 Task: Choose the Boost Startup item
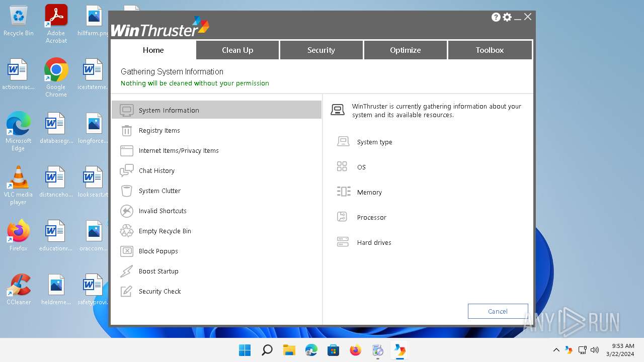coord(216,271)
